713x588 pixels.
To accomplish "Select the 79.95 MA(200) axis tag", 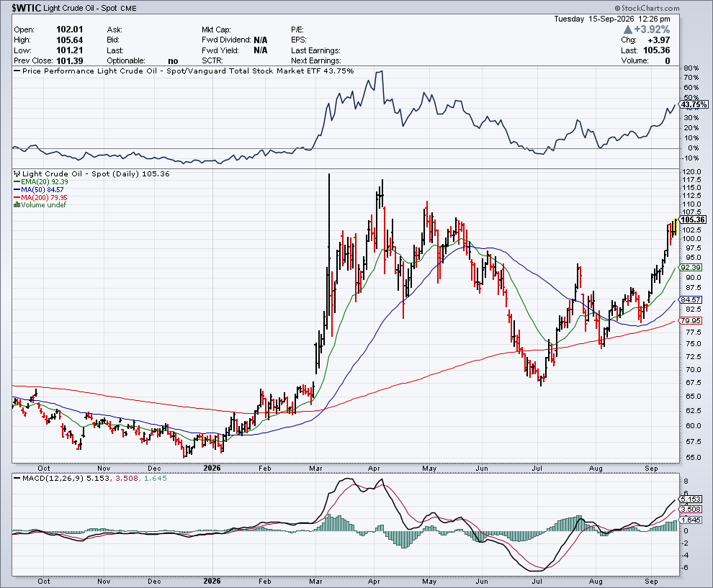I will pos(690,321).
